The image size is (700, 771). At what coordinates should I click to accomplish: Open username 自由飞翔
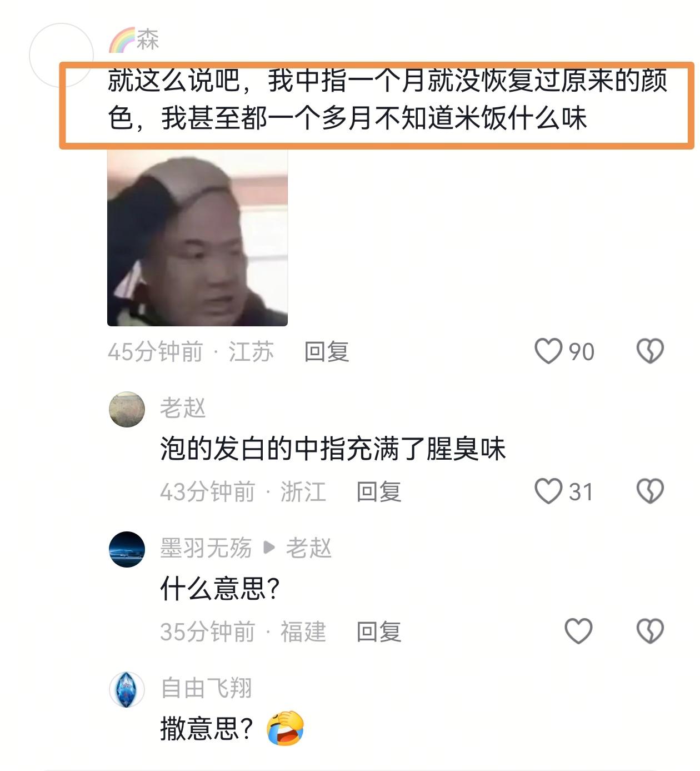pyautogui.click(x=206, y=688)
